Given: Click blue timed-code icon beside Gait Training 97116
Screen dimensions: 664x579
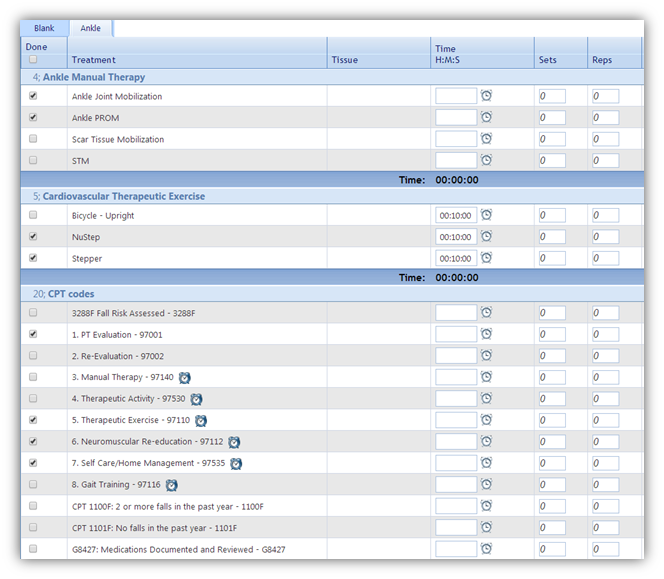Looking at the screenshot, I should click(172, 485).
